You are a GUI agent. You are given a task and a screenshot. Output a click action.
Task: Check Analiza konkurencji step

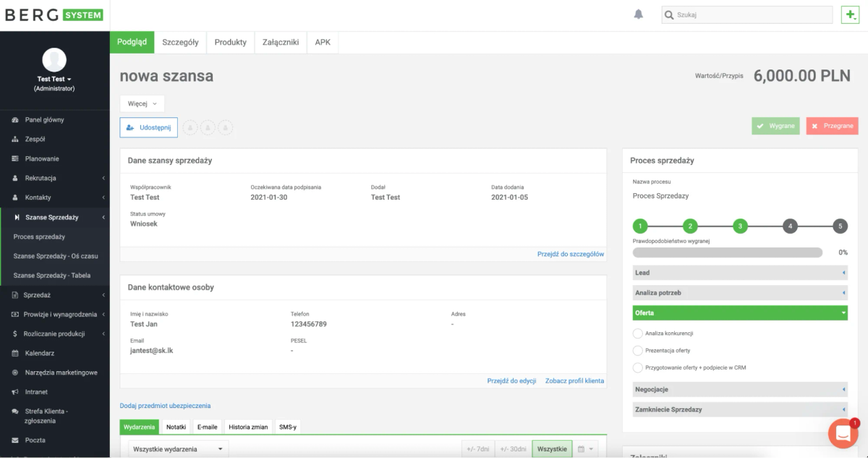[x=637, y=334]
